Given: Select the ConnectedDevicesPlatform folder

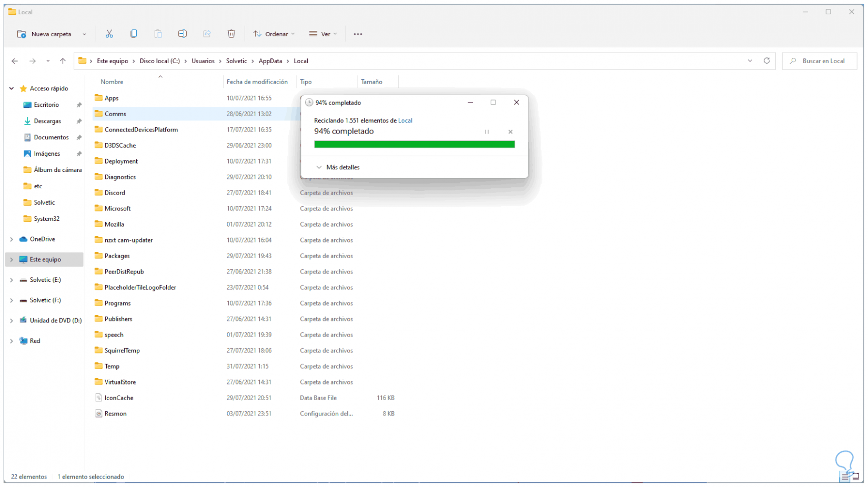Looking at the screenshot, I should pyautogui.click(x=141, y=129).
